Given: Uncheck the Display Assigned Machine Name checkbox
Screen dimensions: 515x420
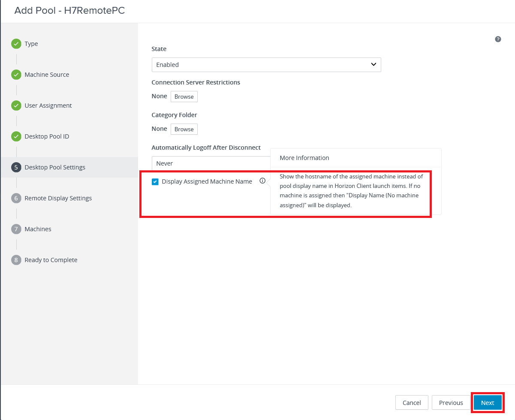Looking at the screenshot, I should click(x=155, y=181).
